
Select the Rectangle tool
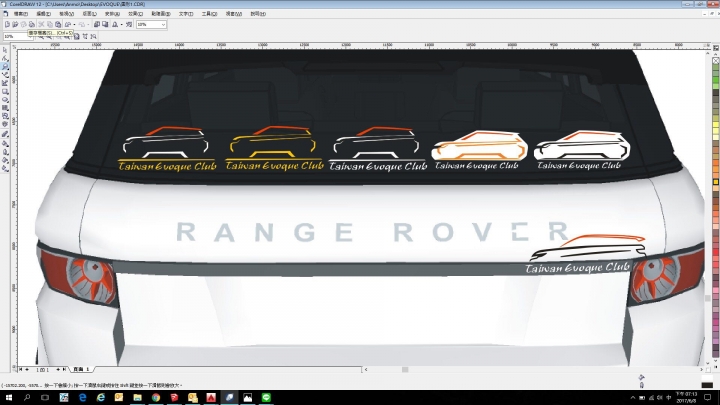pyautogui.click(x=5, y=91)
